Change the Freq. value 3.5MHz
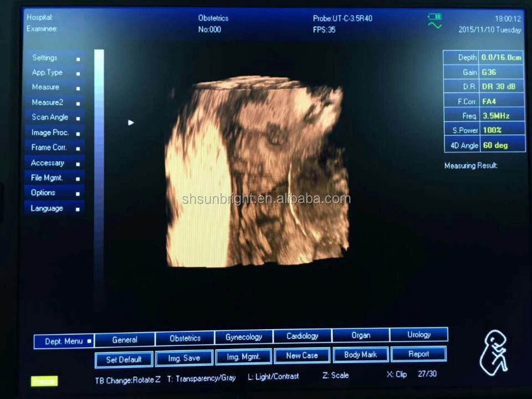The width and height of the screenshot is (532, 399). 502,116
